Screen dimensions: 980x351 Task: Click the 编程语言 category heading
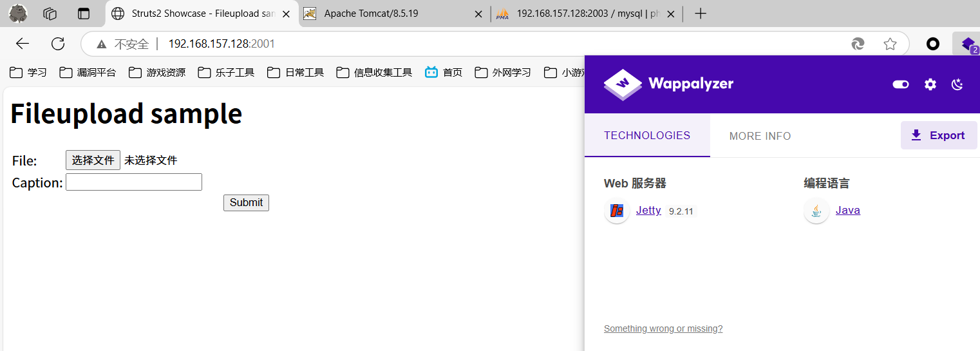827,184
